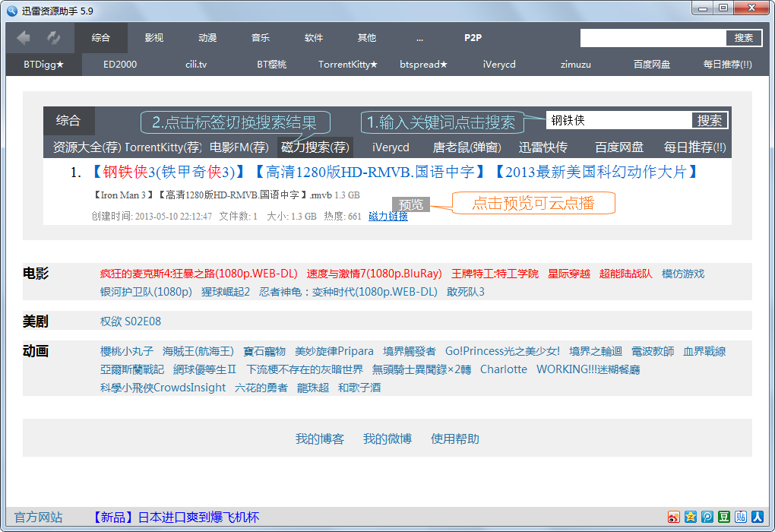The width and height of the screenshot is (775, 532).
Task: Open WORKING!!!迷糊餐廳 link
Action: point(588,369)
